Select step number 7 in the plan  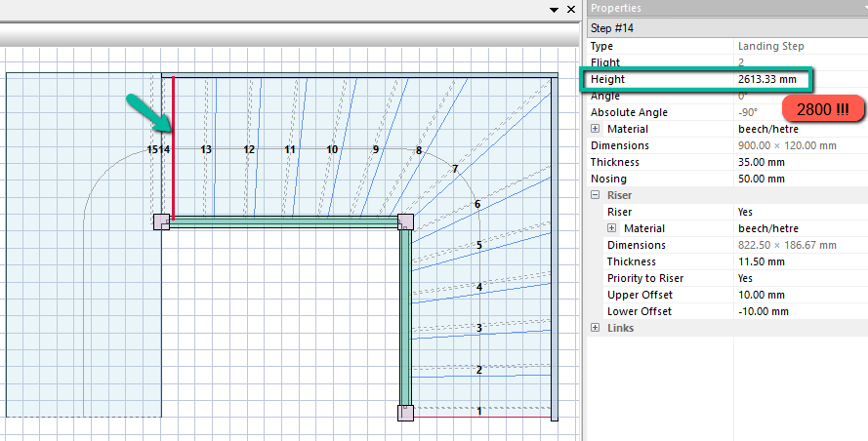pos(455,169)
